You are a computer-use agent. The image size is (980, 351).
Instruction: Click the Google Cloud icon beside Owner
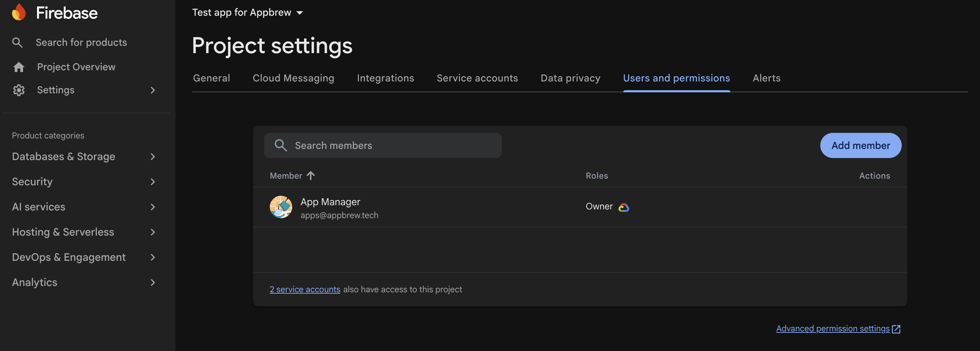point(624,207)
